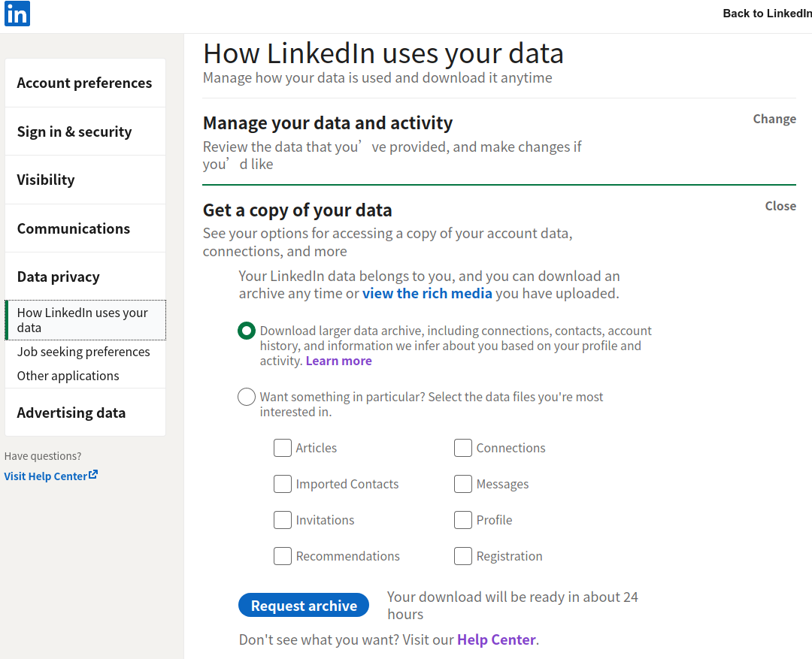The height and width of the screenshot is (659, 812).
Task: Open the 'view the rich media' link
Action: [427, 293]
